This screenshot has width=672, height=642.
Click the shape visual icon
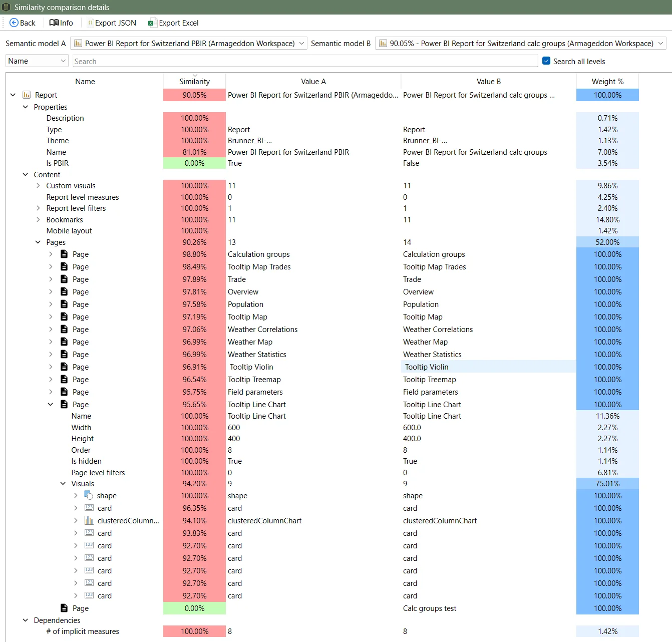[x=89, y=495]
